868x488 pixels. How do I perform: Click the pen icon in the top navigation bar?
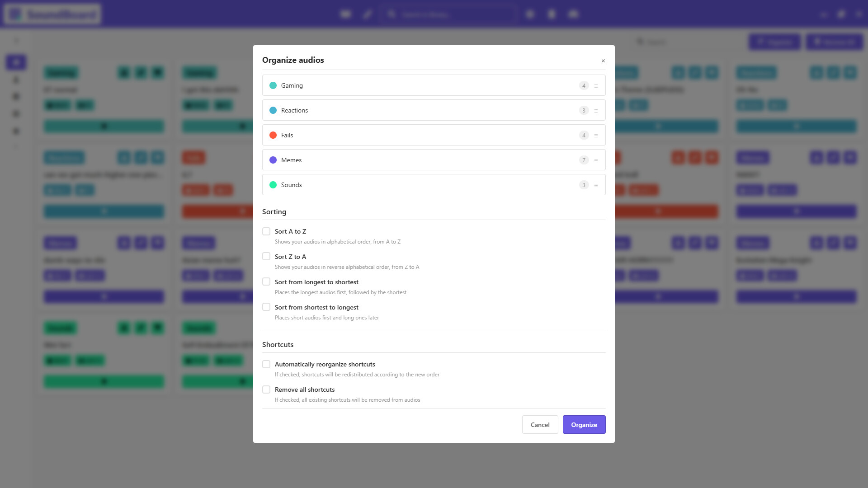[x=367, y=14]
